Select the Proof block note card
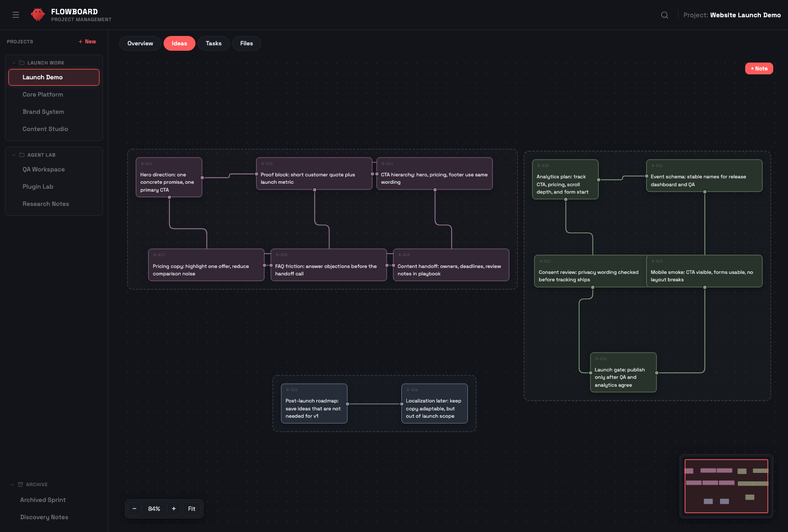The height and width of the screenshot is (532, 788). click(314, 173)
